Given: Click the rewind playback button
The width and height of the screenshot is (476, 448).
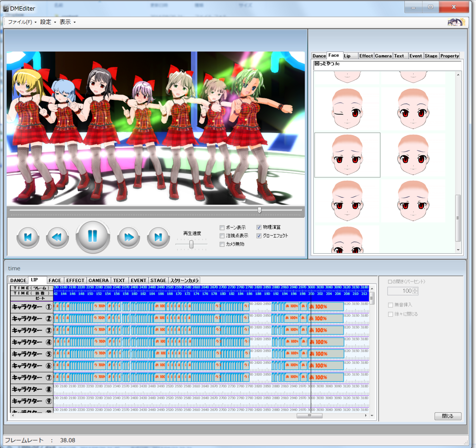Looking at the screenshot, I should [58, 237].
